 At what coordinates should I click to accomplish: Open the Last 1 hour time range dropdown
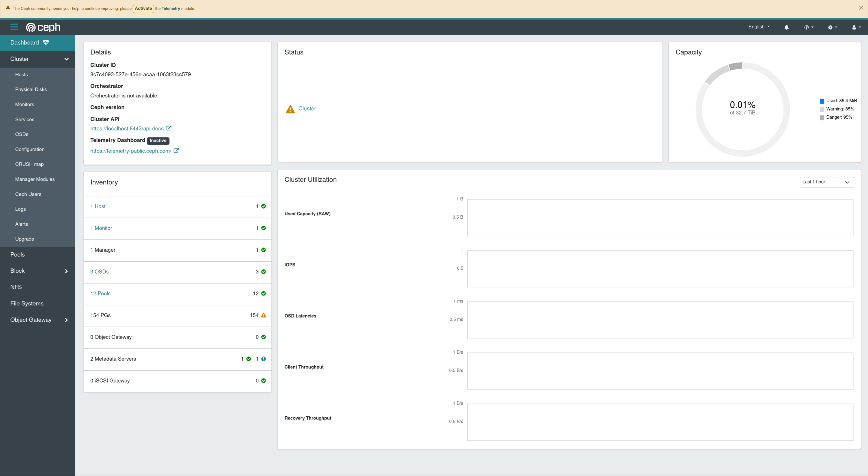pos(827,182)
